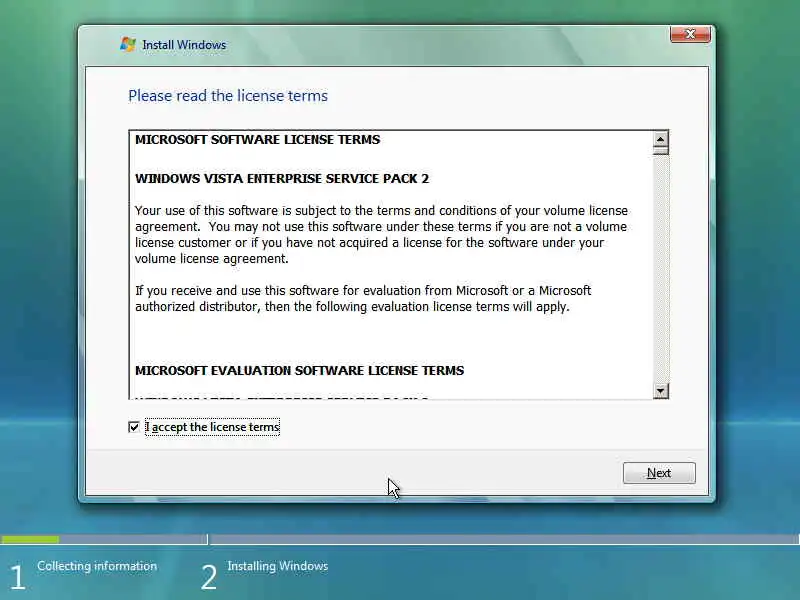Screen dimensions: 800x600
Task: Click the license scrollbar down arrow
Action: click(x=661, y=391)
